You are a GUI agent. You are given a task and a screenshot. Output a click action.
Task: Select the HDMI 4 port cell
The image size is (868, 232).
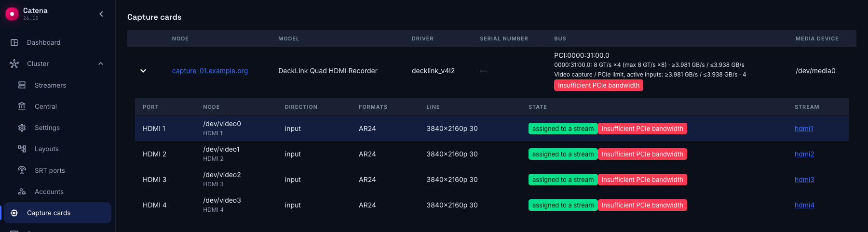(x=154, y=205)
